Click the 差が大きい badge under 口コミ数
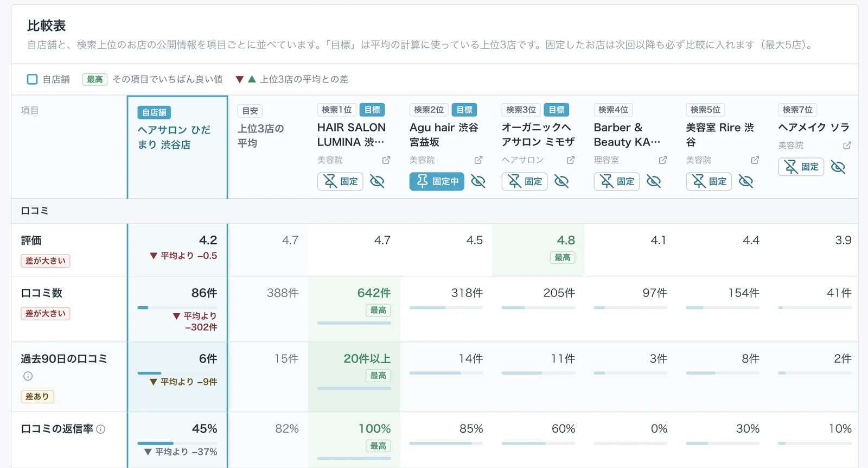The height and width of the screenshot is (468, 868). click(x=46, y=313)
